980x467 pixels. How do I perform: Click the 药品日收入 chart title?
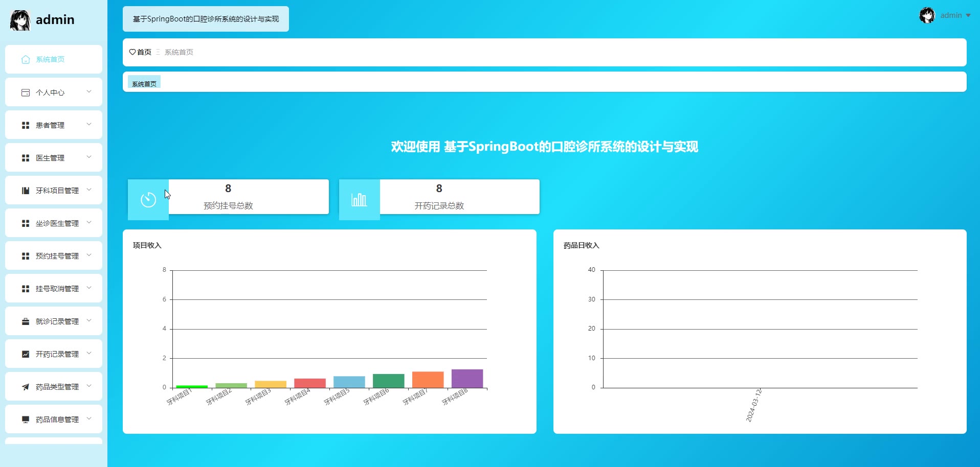pyautogui.click(x=581, y=245)
